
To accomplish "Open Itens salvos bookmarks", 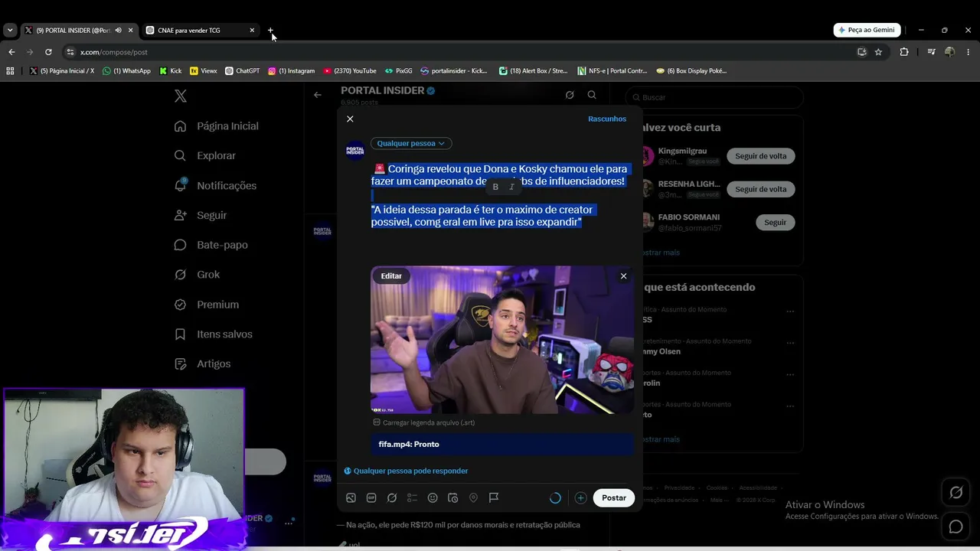I will (214, 334).
